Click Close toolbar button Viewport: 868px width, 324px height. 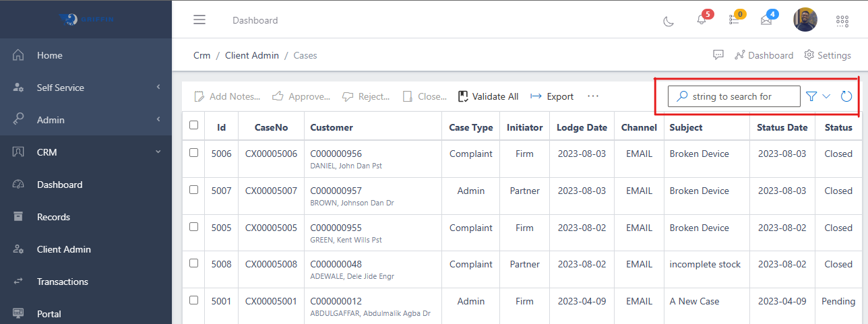tap(425, 96)
